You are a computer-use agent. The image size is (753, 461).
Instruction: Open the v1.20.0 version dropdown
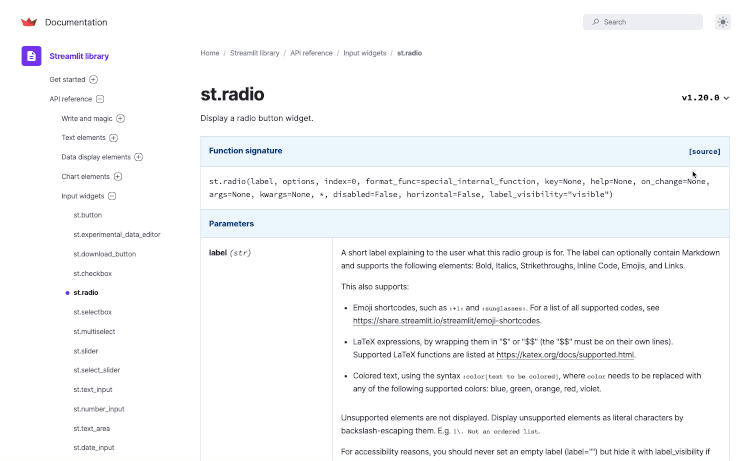(x=705, y=98)
